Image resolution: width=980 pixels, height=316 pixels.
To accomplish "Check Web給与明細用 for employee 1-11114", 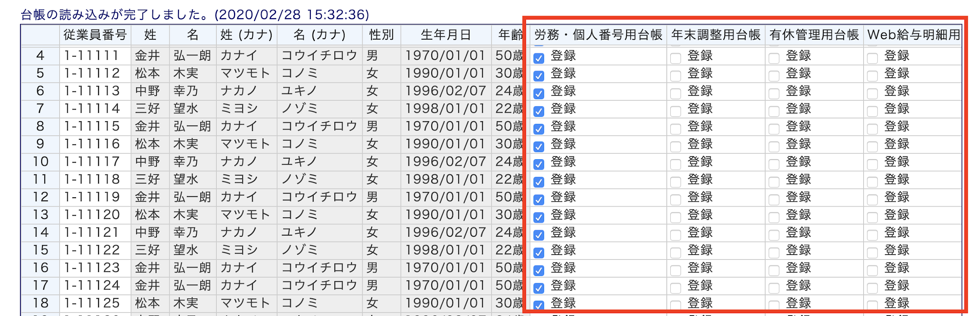I will [872, 111].
